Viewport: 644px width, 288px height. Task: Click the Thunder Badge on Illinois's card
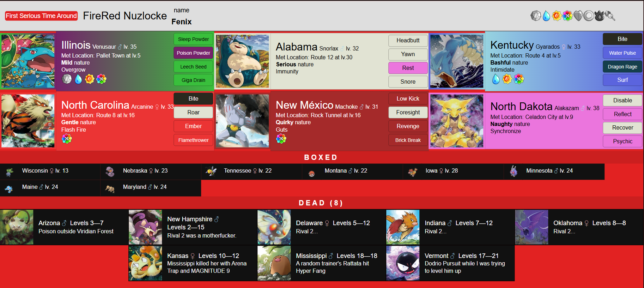pyautogui.click(x=90, y=79)
